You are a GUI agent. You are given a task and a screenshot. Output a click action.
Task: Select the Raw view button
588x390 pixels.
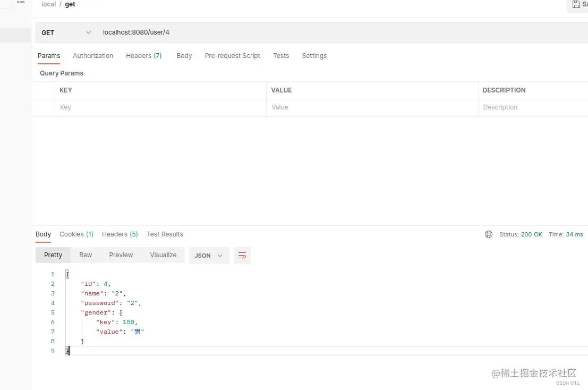click(x=86, y=255)
